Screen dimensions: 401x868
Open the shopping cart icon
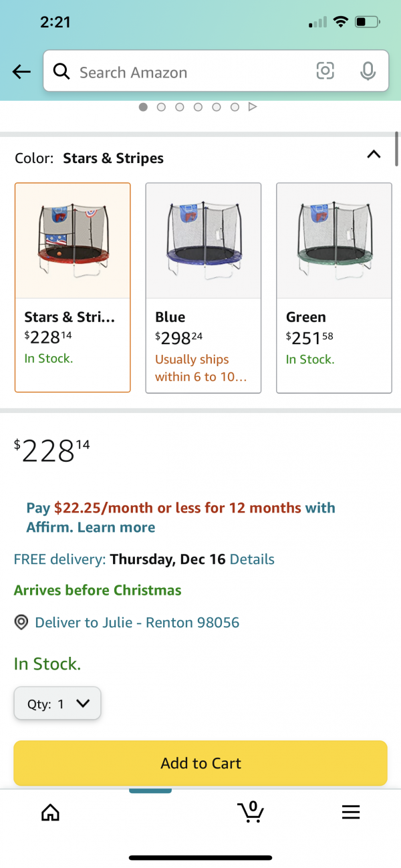tap(251, 811)
